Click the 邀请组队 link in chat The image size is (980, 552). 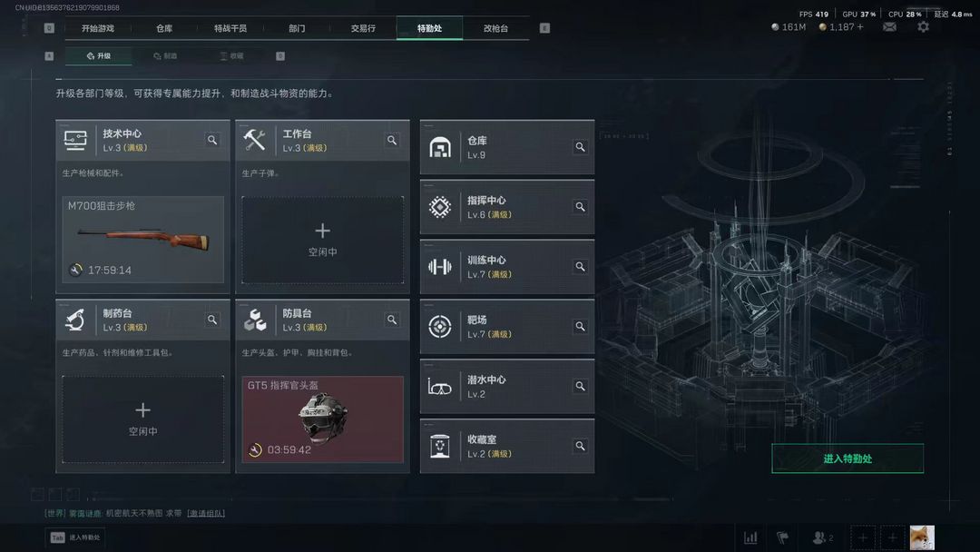[206, 513]
